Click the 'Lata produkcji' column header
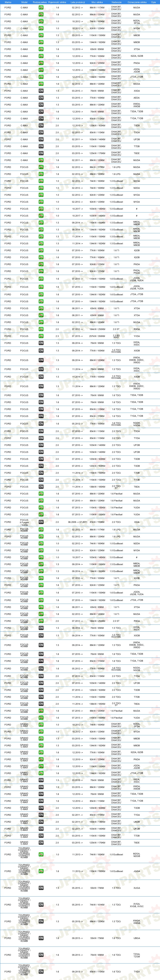 click(78, 2)
